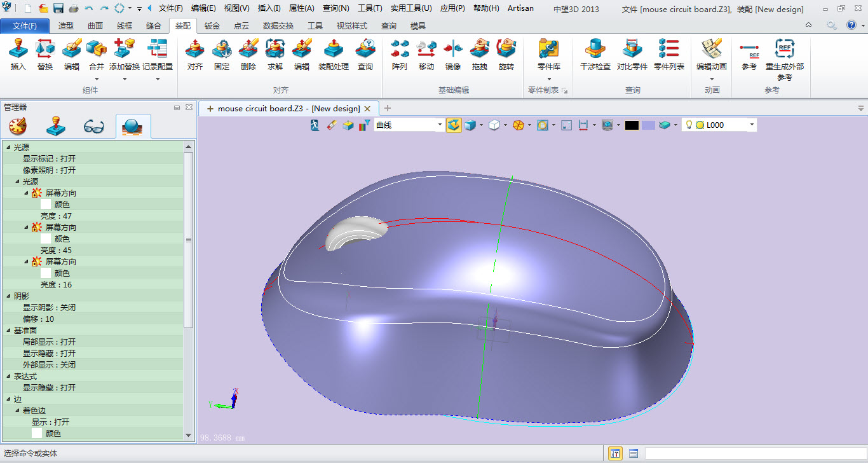868x463 pixels.
Task: Open the 装配处理 tool
Action: (334, 54)
